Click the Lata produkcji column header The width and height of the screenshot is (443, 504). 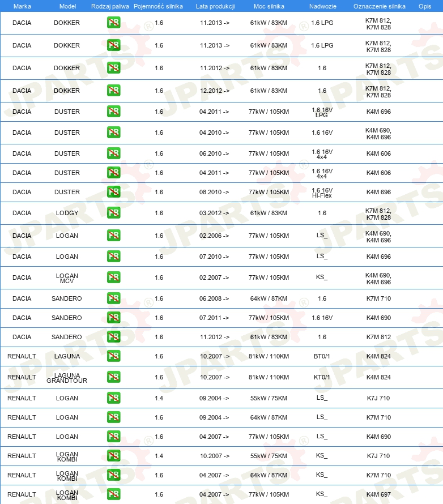215,6
